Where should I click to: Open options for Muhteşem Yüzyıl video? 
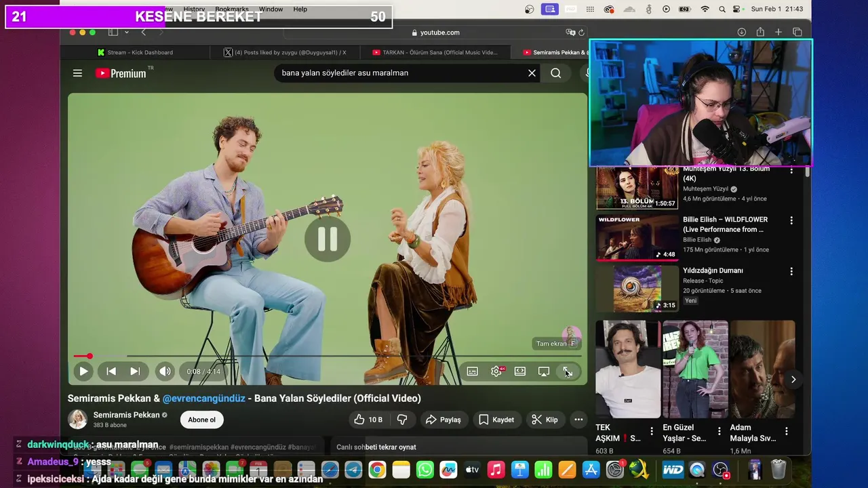point(791,170)
